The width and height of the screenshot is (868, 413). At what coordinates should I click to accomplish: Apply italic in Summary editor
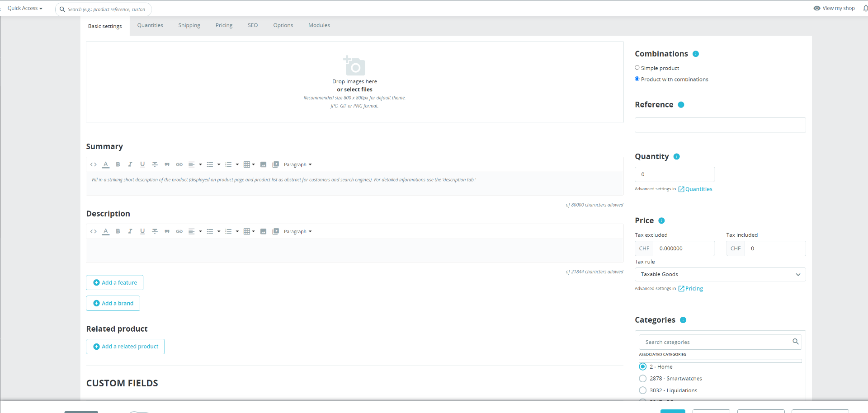[130, 164]
